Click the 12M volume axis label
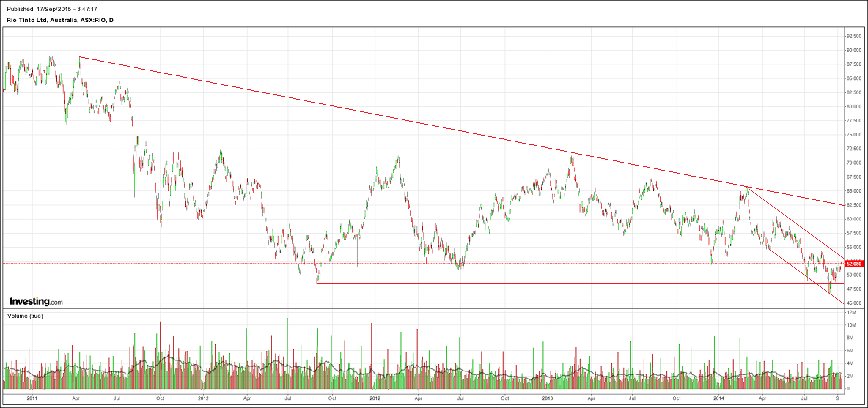The image size is (868, 408). [850, 312]
